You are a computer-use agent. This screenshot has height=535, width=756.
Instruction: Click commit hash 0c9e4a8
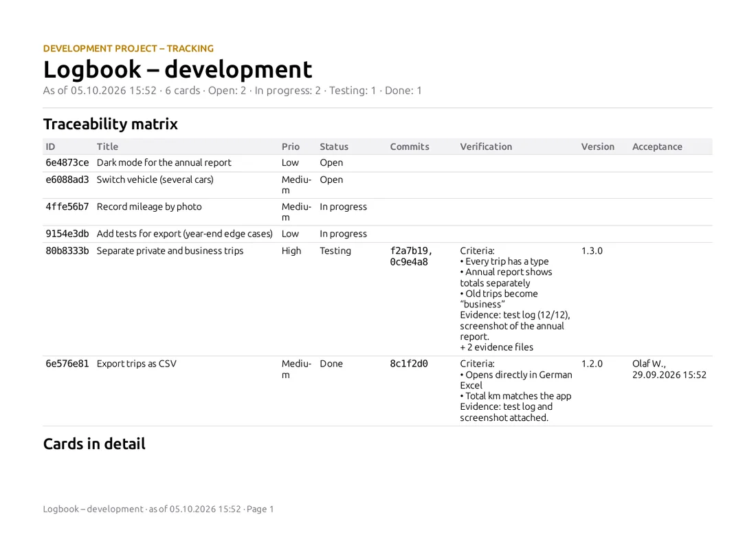409,262
